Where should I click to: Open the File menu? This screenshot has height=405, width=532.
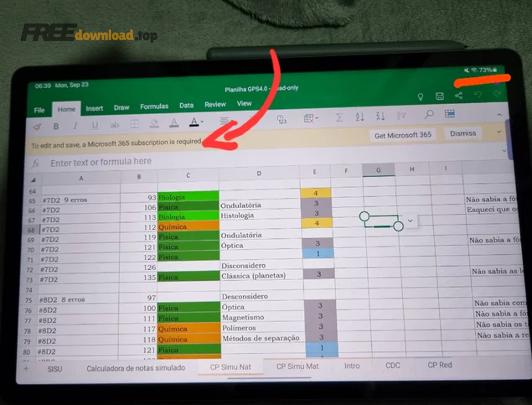(40, 111)
